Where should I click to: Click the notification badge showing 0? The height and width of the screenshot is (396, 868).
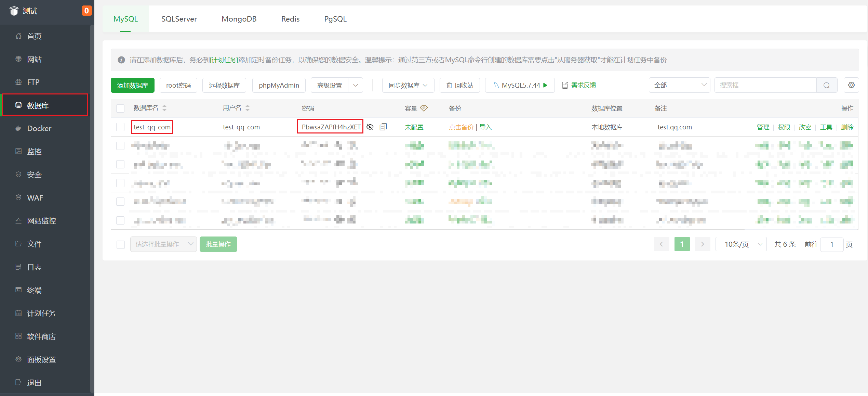pyautogui.click(x=86, y=11)
